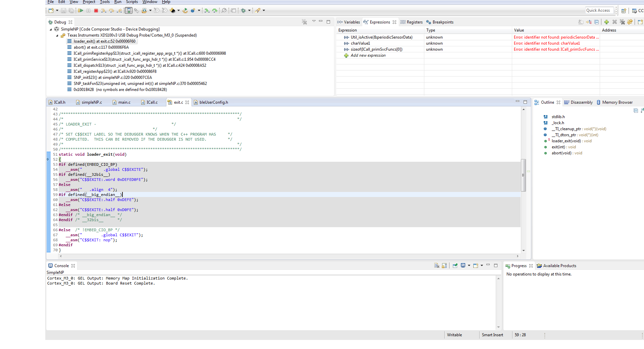Click the editor vertical scrollbar thumb

[x=523, y=175]
